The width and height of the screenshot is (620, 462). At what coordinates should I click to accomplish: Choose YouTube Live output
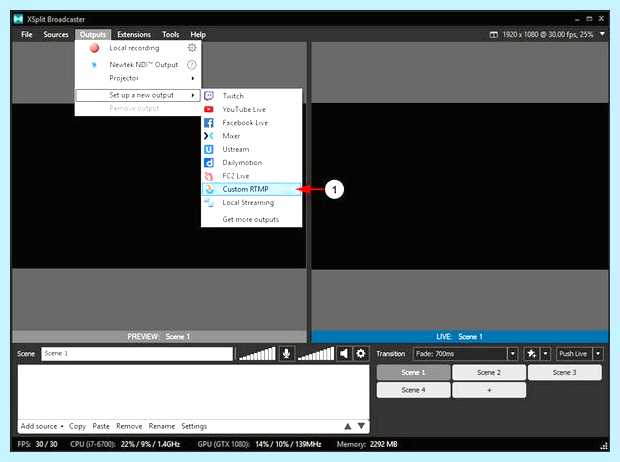[x=251, y=109]
